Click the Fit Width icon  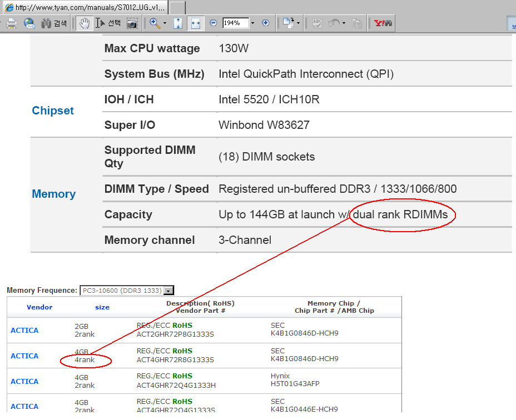tap(196, 23)
